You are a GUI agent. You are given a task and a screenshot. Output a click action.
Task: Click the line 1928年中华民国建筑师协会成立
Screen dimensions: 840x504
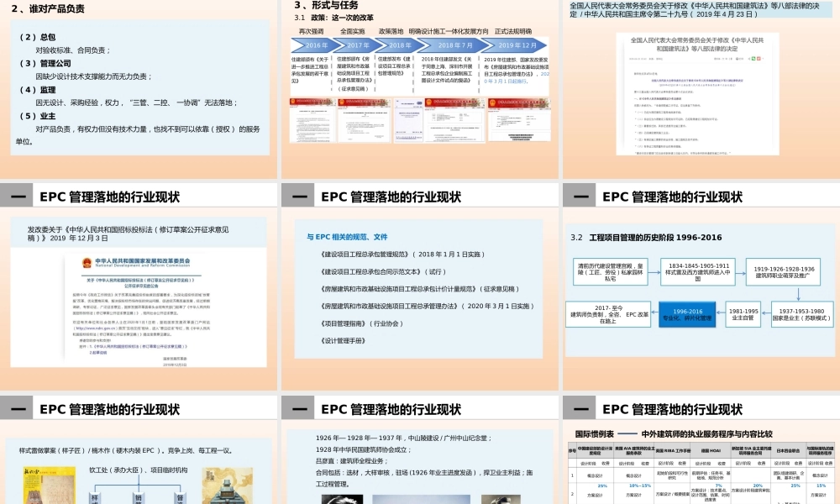[x=363, y=449]
